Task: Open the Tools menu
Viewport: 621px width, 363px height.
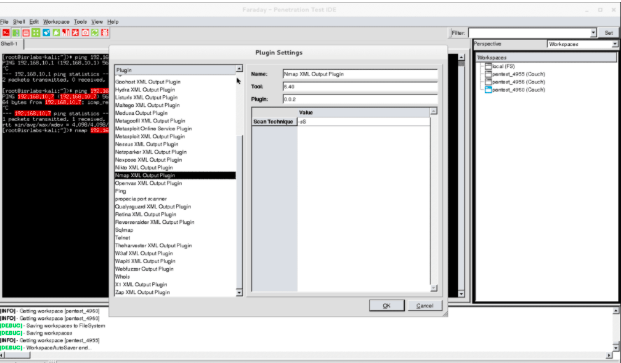Action: point(80,22)
